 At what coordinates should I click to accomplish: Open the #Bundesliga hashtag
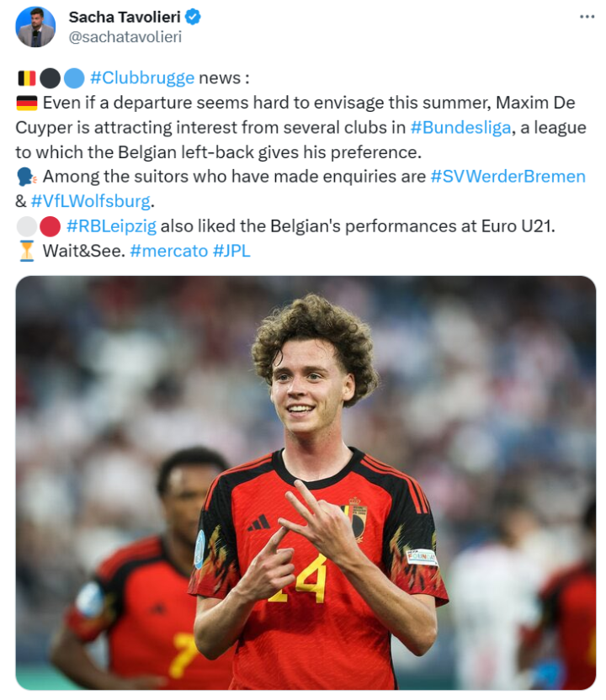click(460, 128)
